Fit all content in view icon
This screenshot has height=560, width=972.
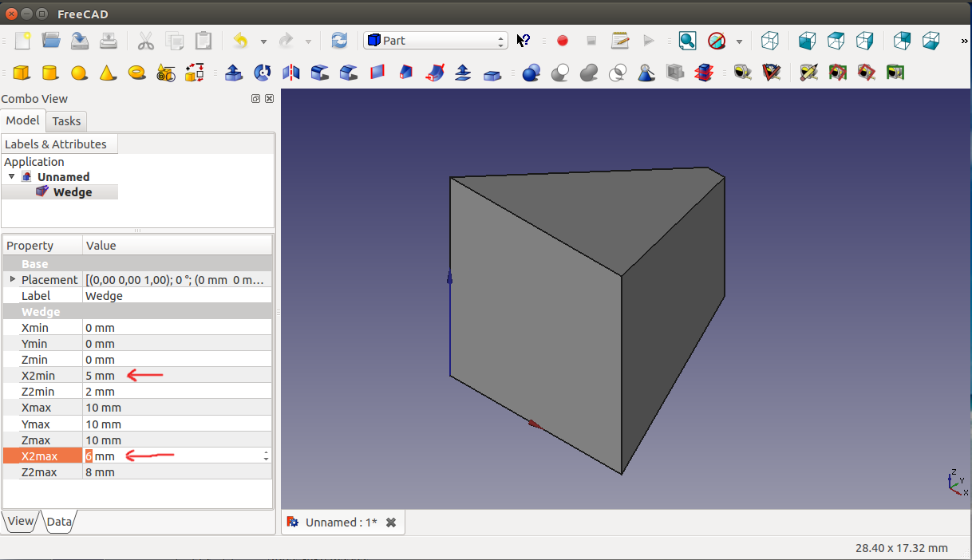[x=687, y=41]
